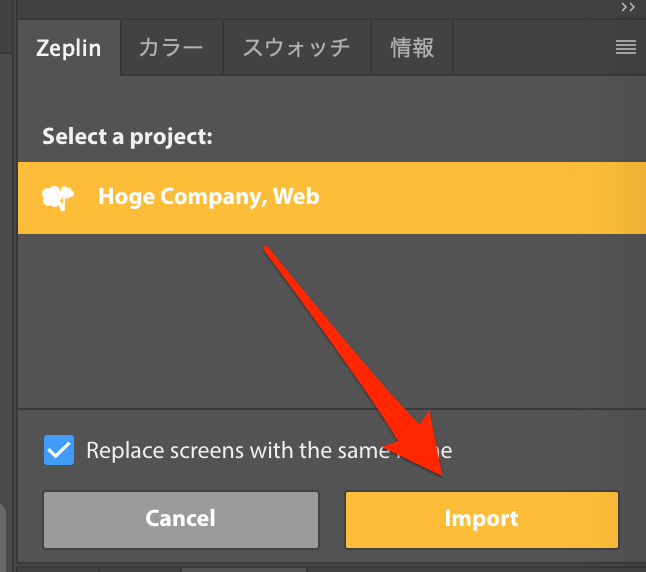
Task: Click the "Replace screens with the same name" label
Action: 250,450
